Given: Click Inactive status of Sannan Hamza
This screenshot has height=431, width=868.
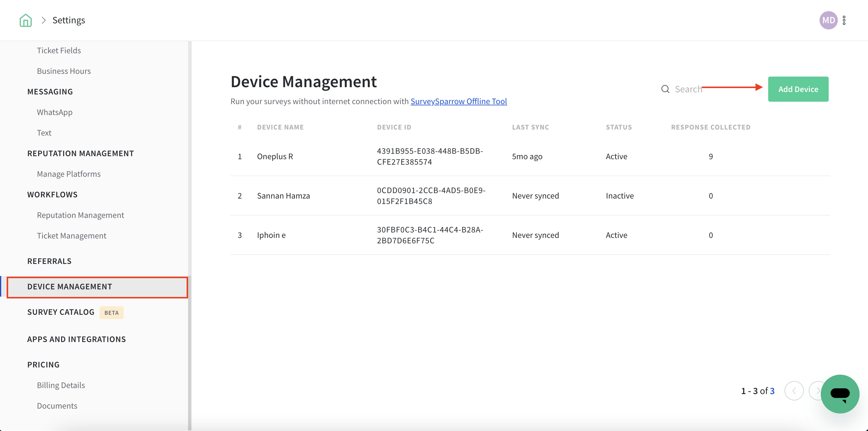Looking at the screenshot, I should (620, 196).
